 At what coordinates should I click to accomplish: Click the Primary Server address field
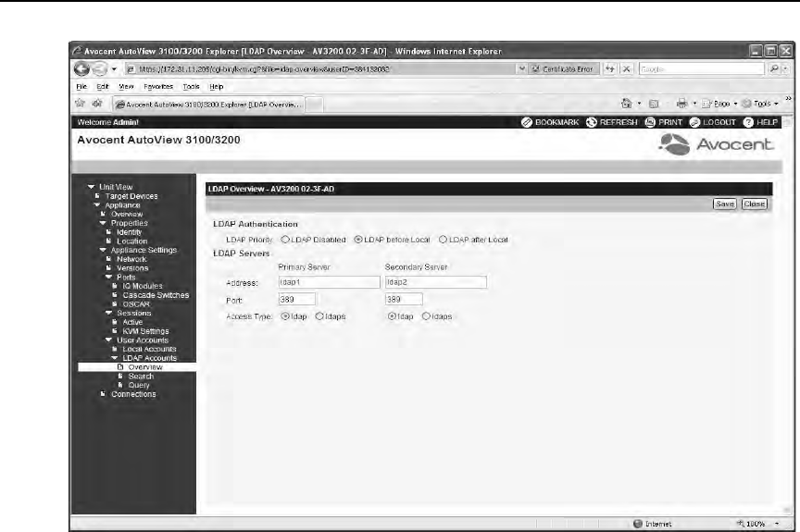coord(329,282)
